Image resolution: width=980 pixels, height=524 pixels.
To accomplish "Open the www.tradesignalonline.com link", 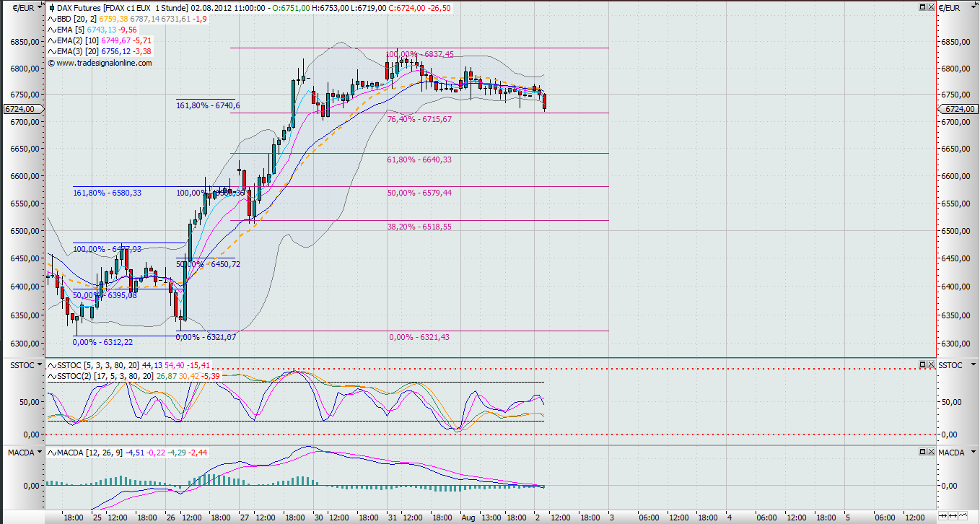I will click(104, 63).
